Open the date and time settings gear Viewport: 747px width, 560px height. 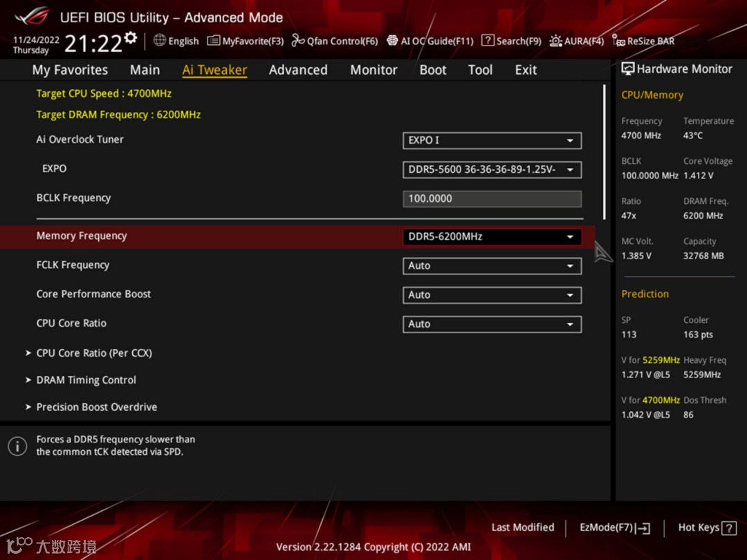[x=131, y=37]
